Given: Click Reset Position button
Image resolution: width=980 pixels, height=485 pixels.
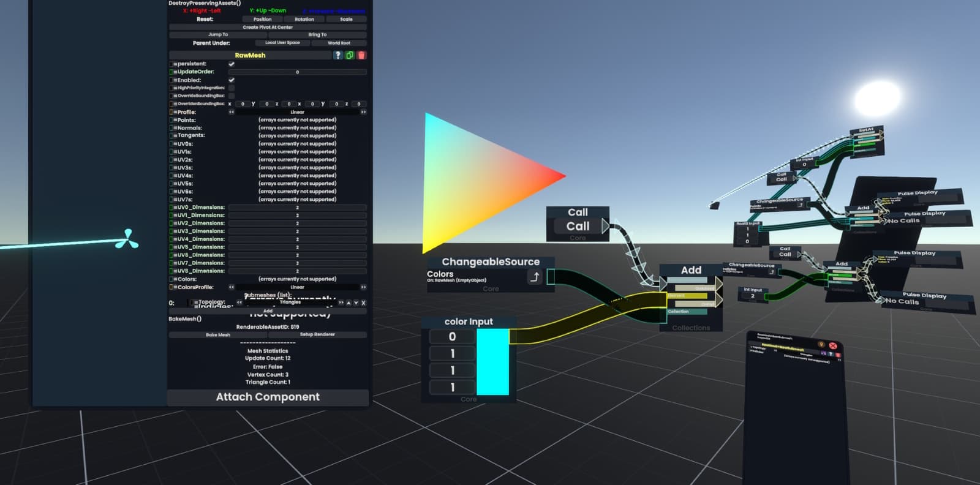Looking at the screenshot, I should pos(262,19).
